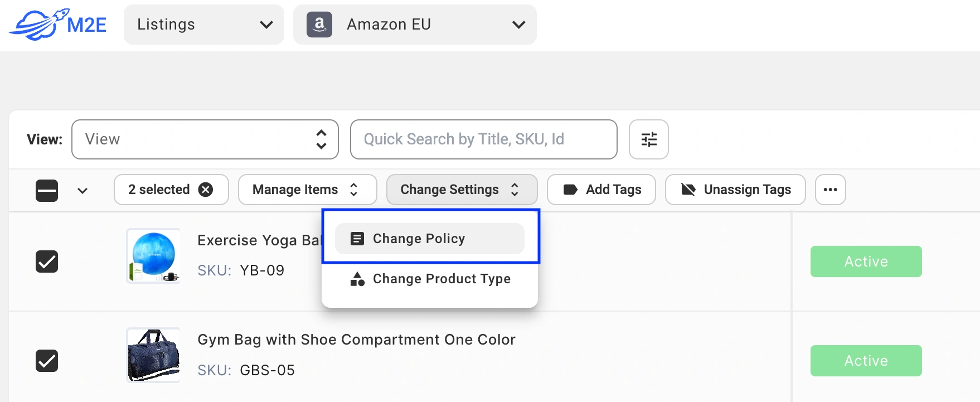Screen dimensions: 980x402
Task: Select Change Product Type from the menu
Action: (441, 279)
